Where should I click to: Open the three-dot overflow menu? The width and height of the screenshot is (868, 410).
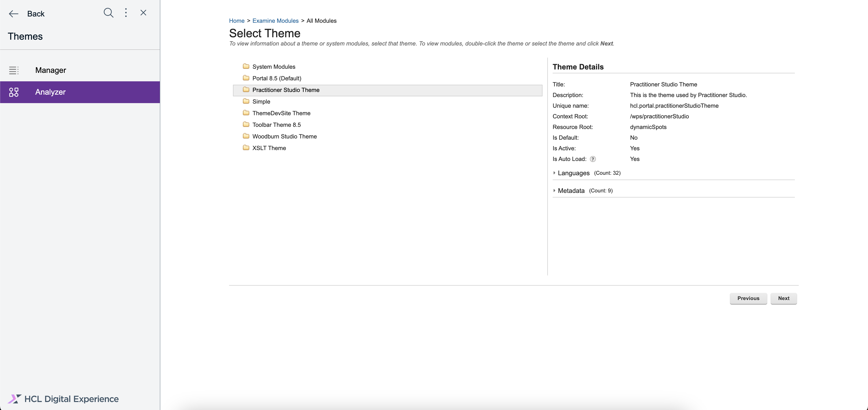126,13
